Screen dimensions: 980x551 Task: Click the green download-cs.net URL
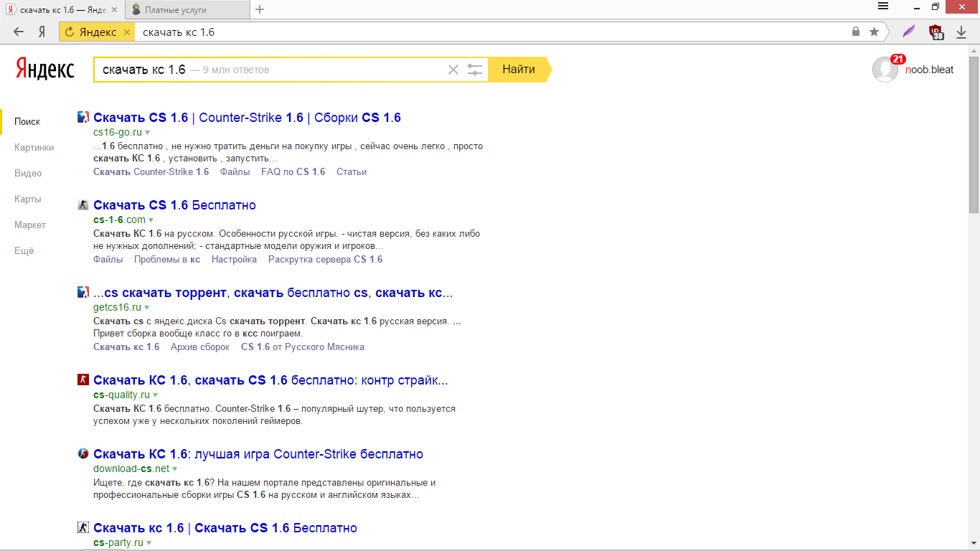click(131, 469)
